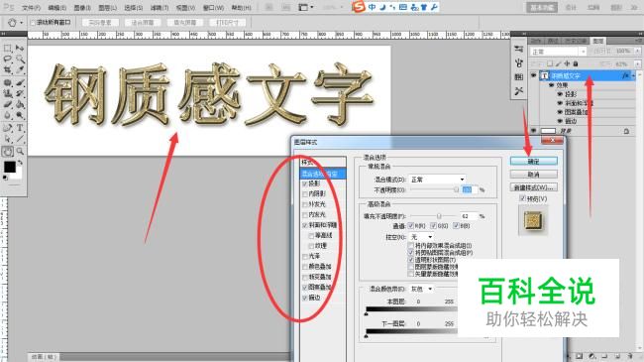Enable 外发光 checkbox in styles list
The height and width of the screenshot is (362, 644).
point(305,204)
